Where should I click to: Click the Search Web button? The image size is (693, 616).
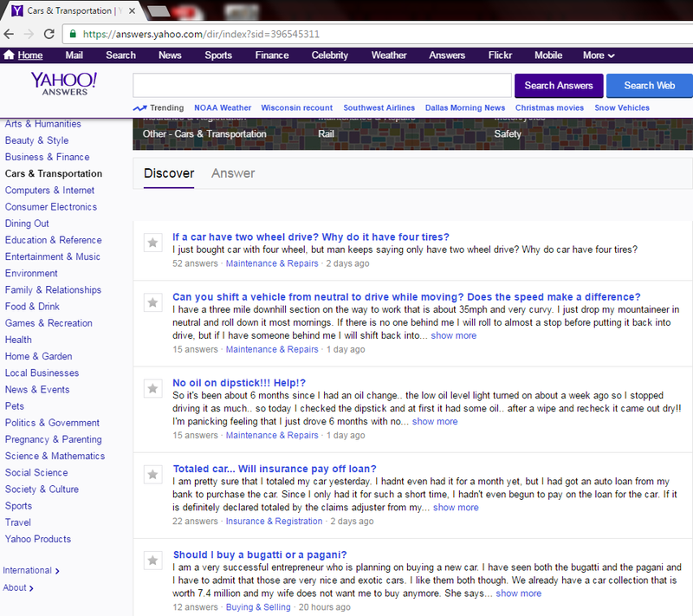point(649,86)
